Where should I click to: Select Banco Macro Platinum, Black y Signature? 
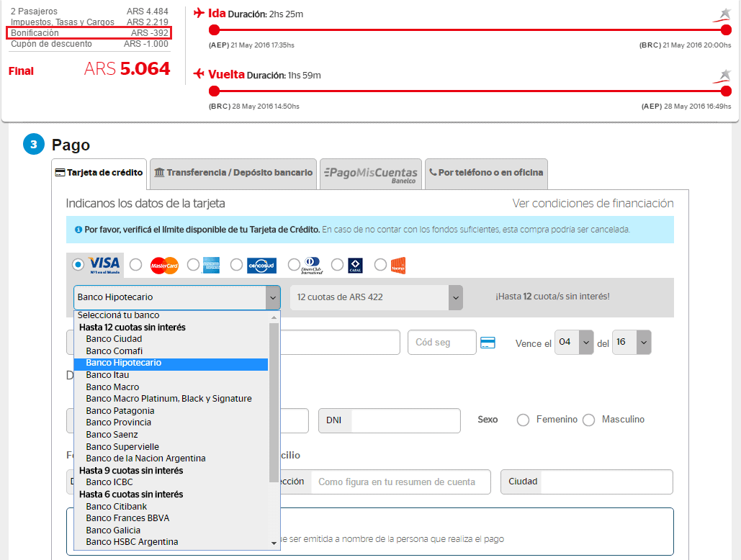171,399
